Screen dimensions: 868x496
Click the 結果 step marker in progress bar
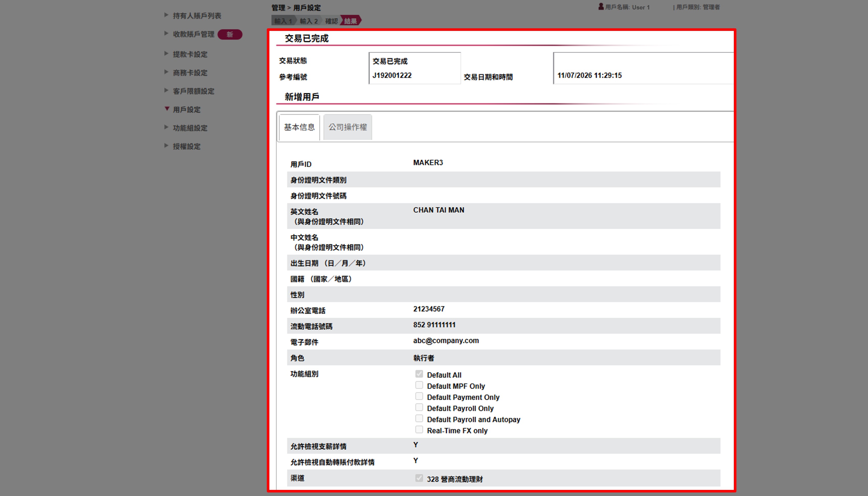click(x=351, y=20)
